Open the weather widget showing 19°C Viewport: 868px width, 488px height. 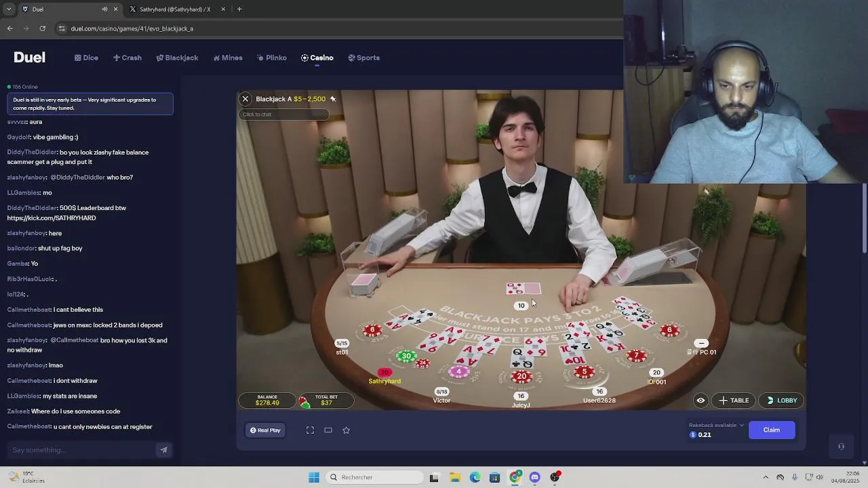pos(24,477)
